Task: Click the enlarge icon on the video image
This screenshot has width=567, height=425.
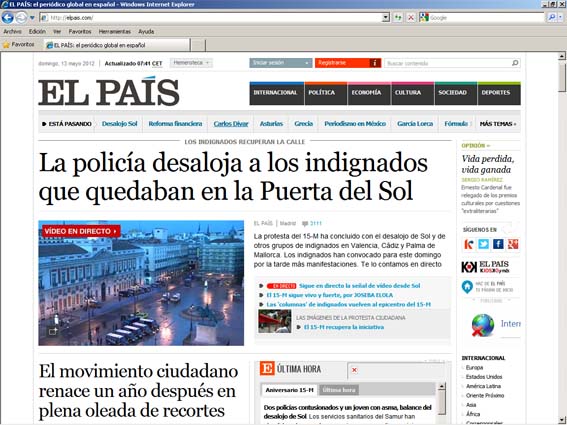Action: (x=53, y=331)
